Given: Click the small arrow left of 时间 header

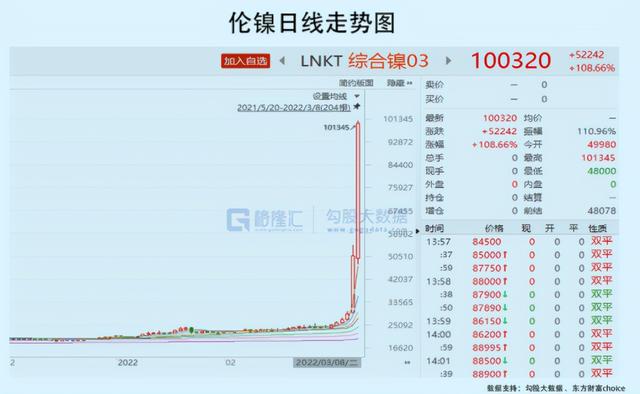Looking at the screenshot, I should click(x=417, y=231).
